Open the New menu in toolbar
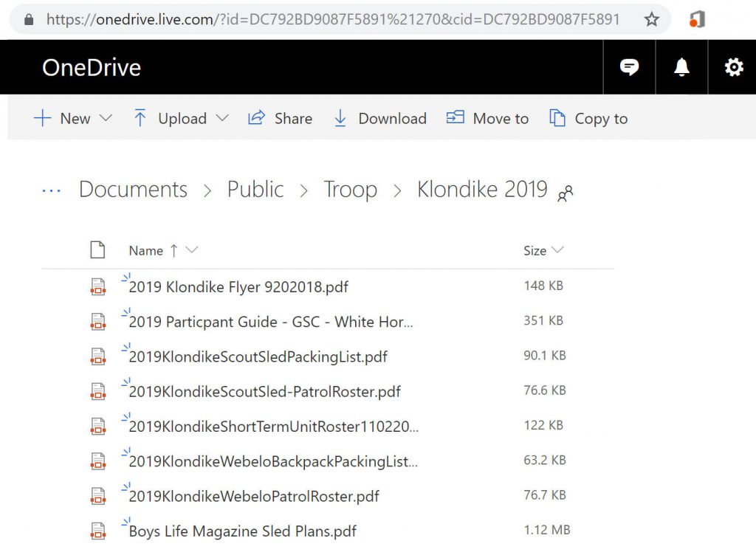Screen dimensions: 756x555 tap(73, 118)
